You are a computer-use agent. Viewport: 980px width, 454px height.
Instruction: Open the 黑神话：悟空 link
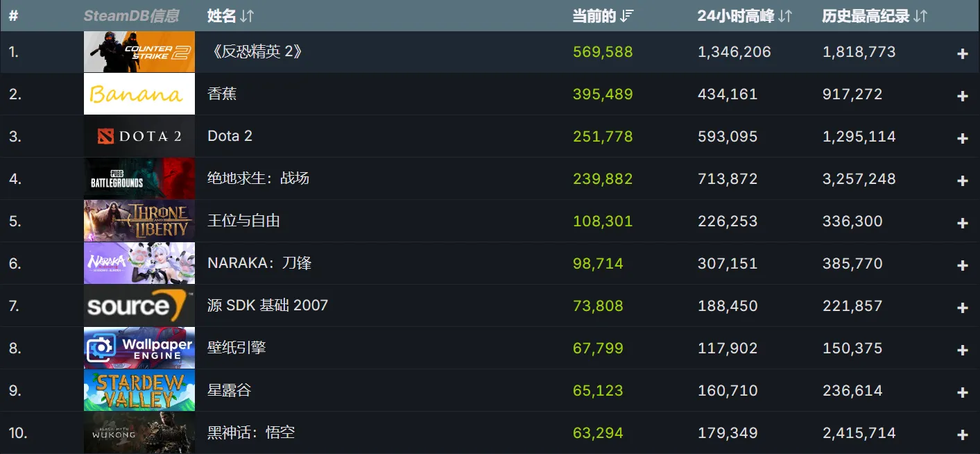click(x=251, y=432)
